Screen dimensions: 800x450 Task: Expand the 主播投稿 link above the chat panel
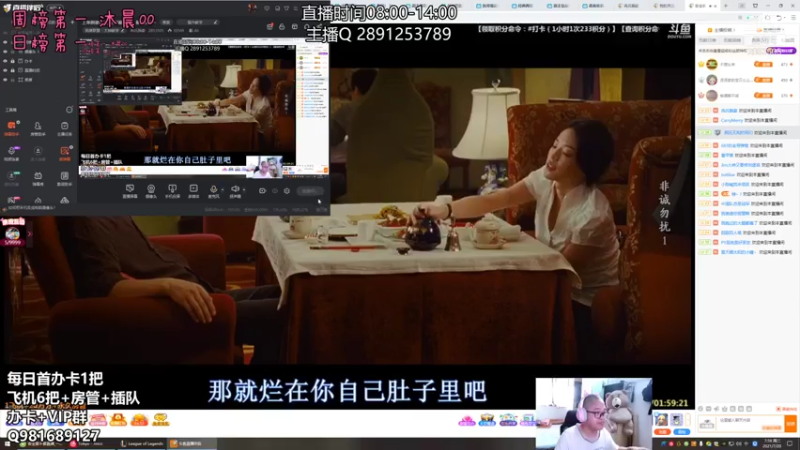click(x=723, y=30)
